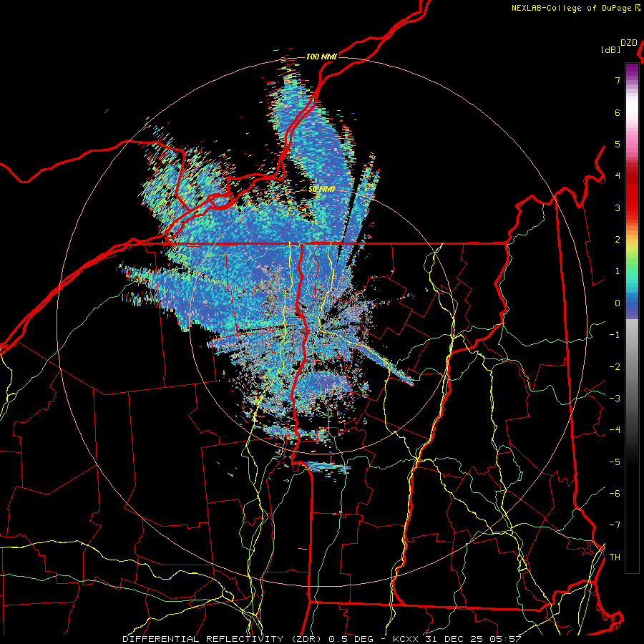The image size is (644, 644).
Task: Click DIFFERENTIAL REFLECTIVITY (ZDR) title text
Action: (x=224, y=639)
